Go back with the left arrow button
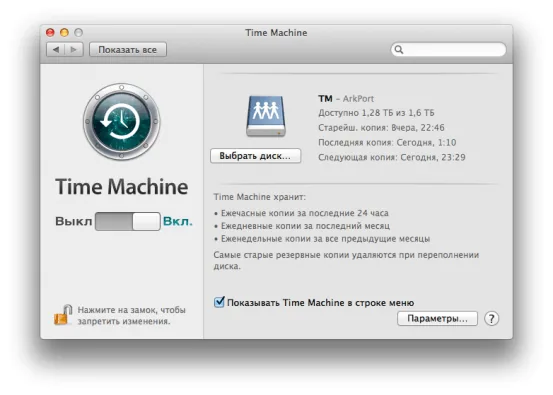The height and width of the screenshot is (395, 553). [x=56, y=49]
